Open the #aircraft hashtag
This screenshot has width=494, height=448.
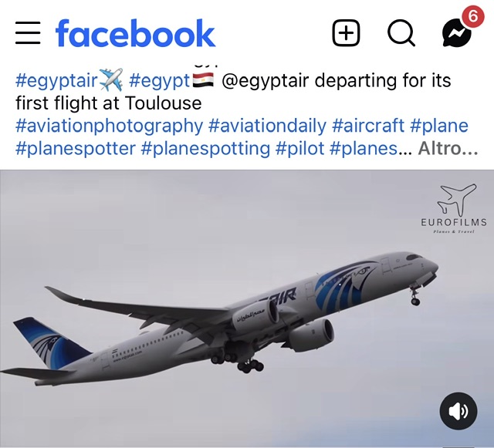(368, 126)
